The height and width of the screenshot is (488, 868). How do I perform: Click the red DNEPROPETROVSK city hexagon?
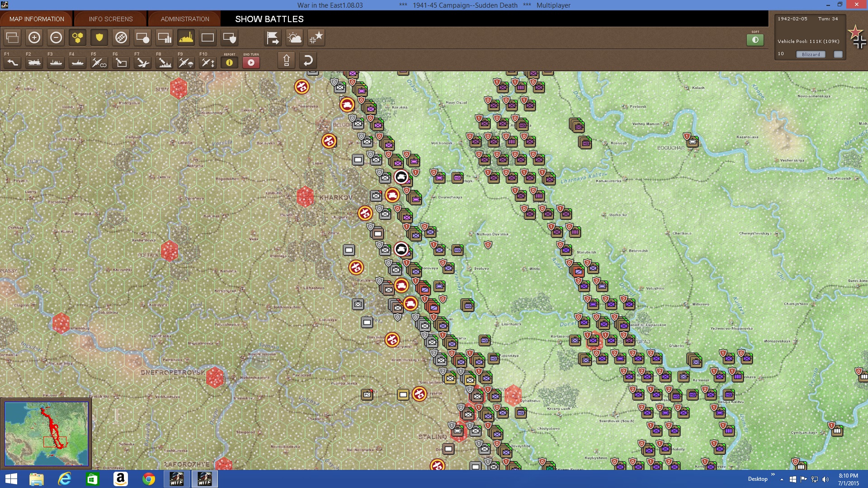[x=215, y=377]
